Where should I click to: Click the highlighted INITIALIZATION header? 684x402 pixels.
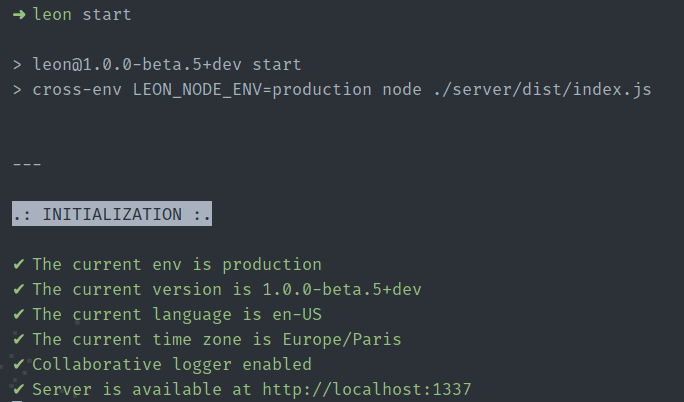click(112, 214)
